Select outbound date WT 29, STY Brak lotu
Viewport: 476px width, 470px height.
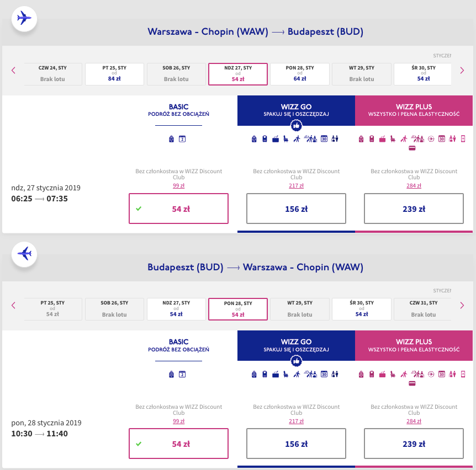(362, 74)
